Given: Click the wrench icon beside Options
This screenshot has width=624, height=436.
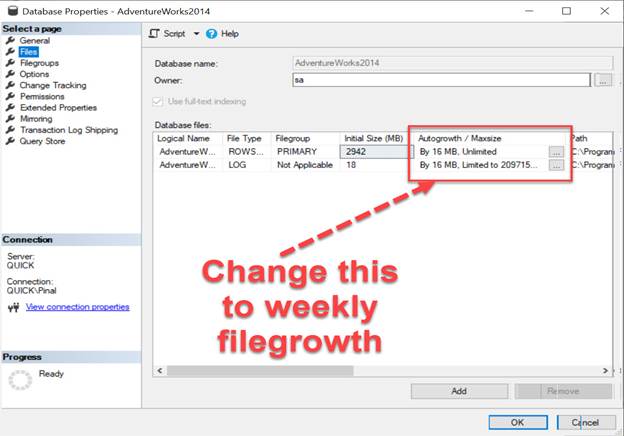Looking at the screenshot, I should point(10,74).
